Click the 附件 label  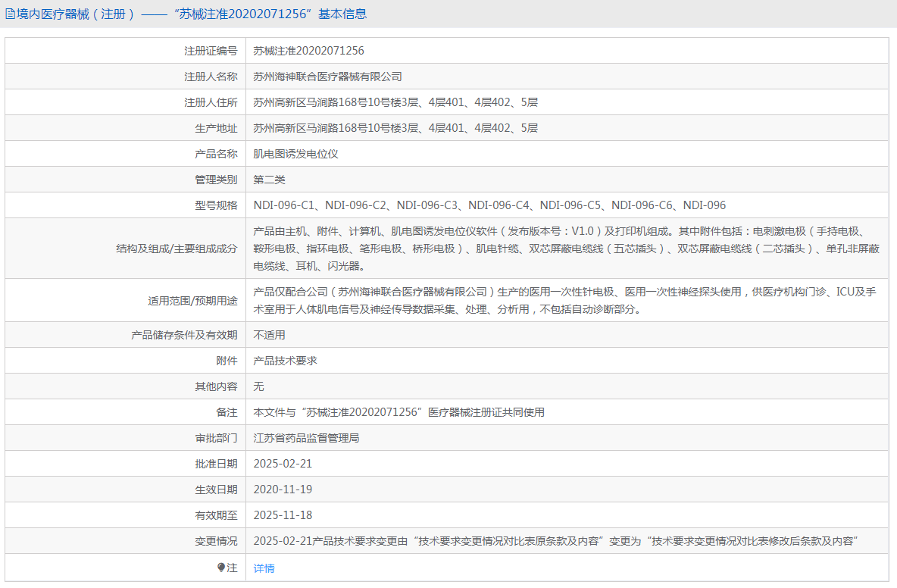coord(227,361)
